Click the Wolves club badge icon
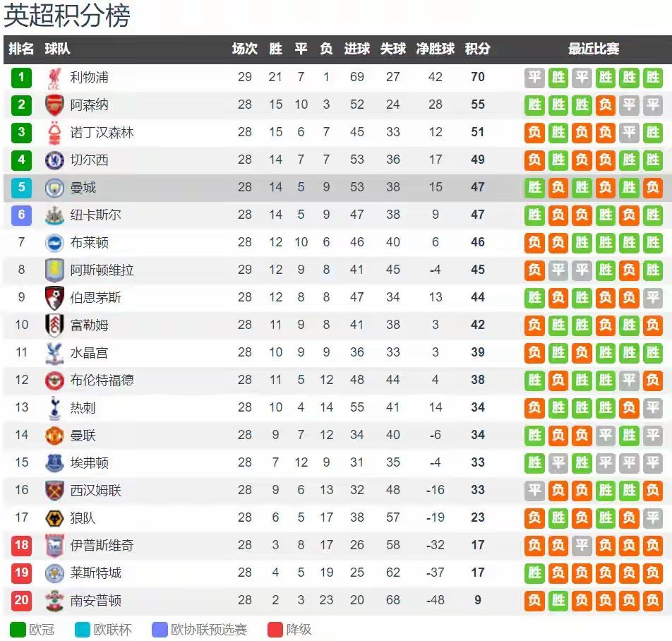Image resolution: width=672 pixels, height=641 pixels. point(54,518)
